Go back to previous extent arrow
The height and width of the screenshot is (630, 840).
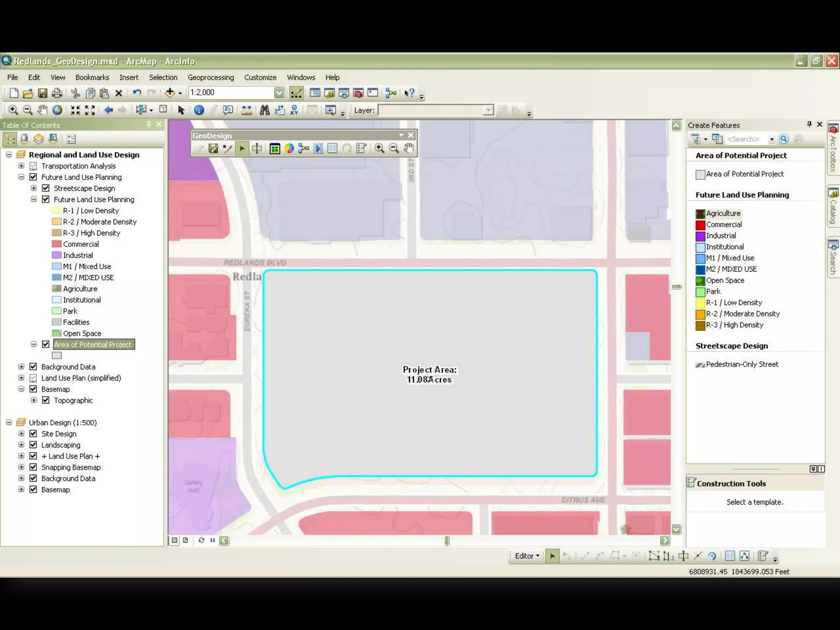108,110
